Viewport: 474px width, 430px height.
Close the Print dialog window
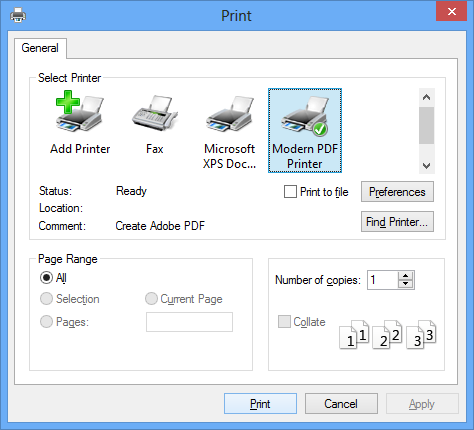[452, 12]
